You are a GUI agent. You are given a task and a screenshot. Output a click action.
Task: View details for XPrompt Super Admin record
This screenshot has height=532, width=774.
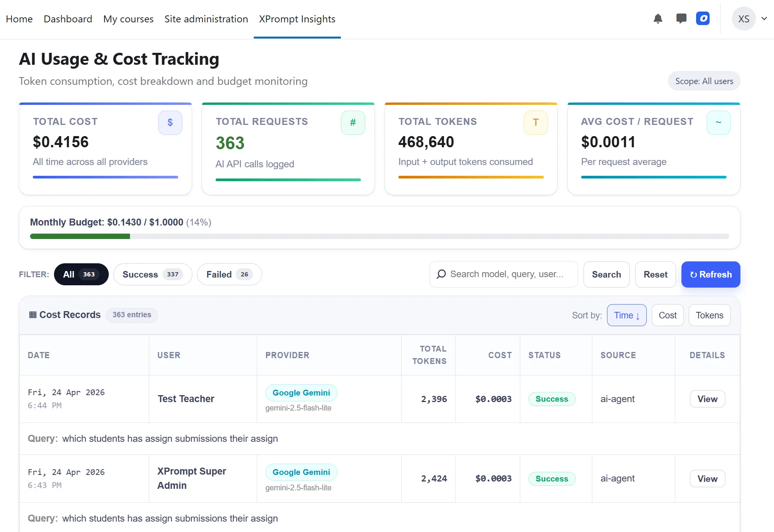coord(707,478)
